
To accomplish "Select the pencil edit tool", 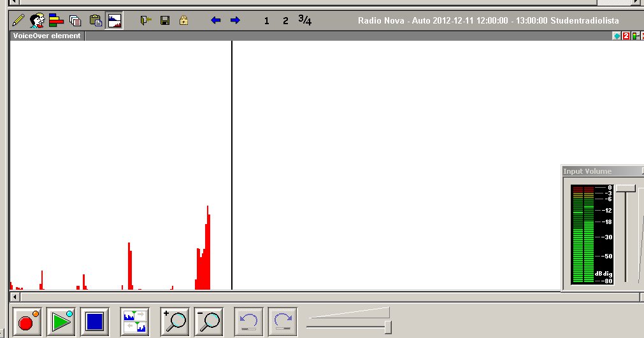I will tap(18, 20).
